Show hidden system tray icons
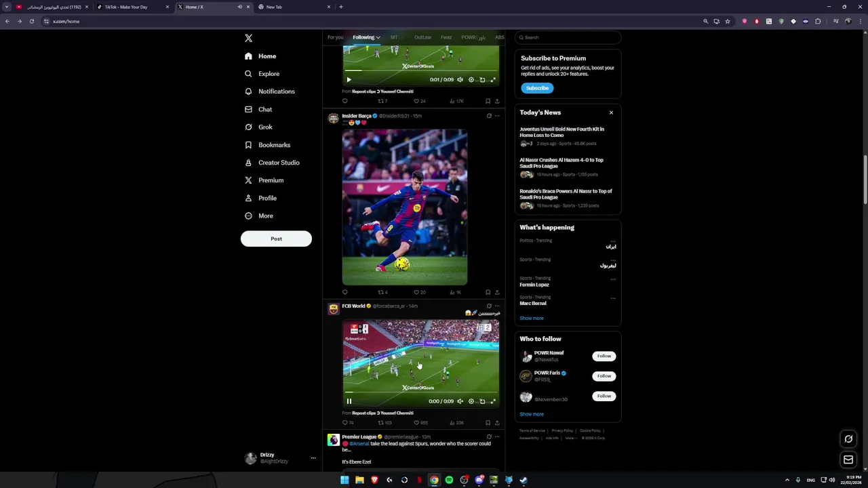The width and height of the screenshot is (868, 488). (x=787, y=480)
